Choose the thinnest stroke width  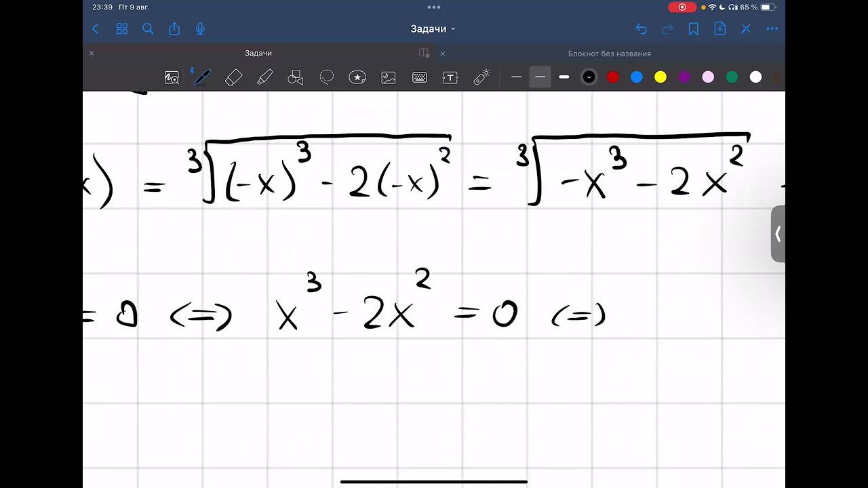coord(516,77)
